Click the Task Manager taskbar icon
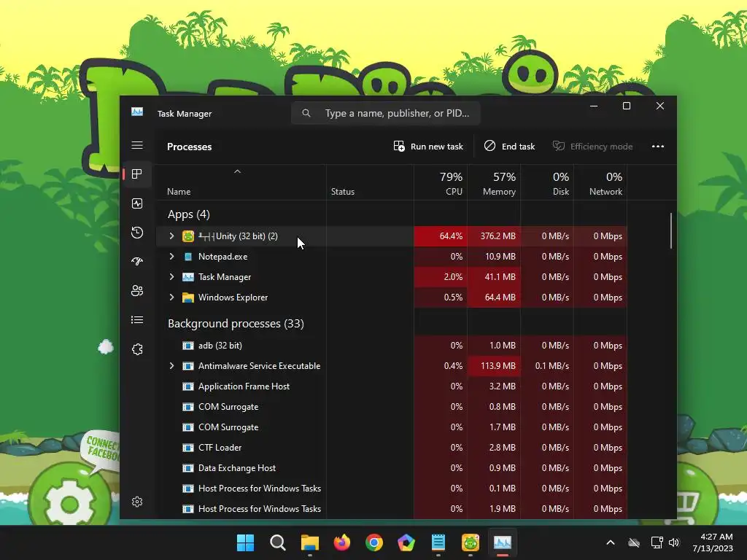 pos(503,542)
